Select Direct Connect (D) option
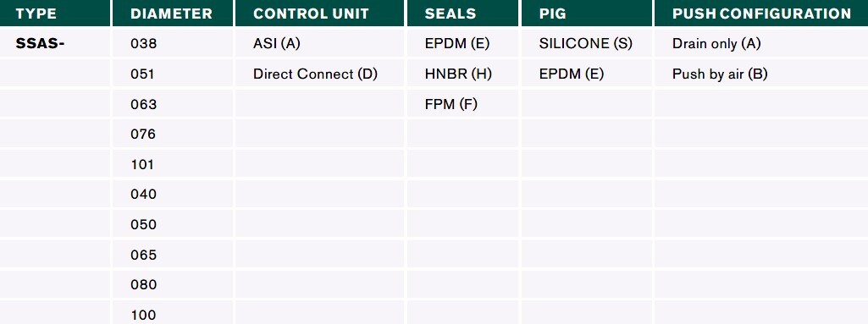 point(315,74)
